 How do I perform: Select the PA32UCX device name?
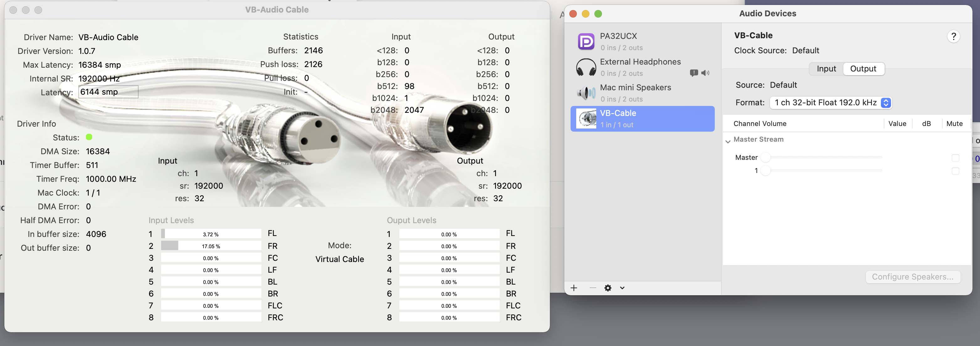click(618, 36)
